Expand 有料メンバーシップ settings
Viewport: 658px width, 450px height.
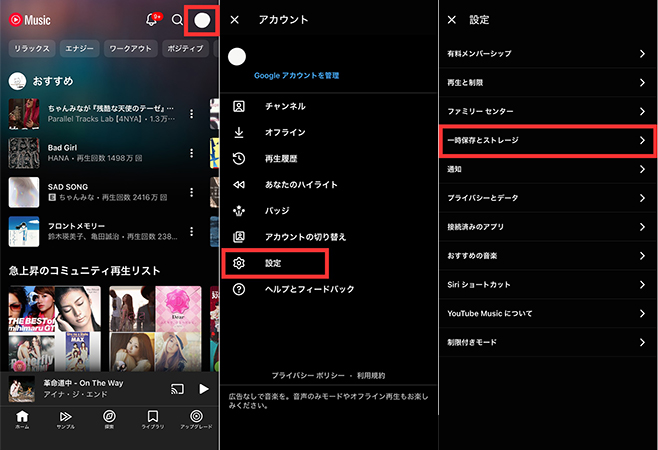click(x=548, y=54)
